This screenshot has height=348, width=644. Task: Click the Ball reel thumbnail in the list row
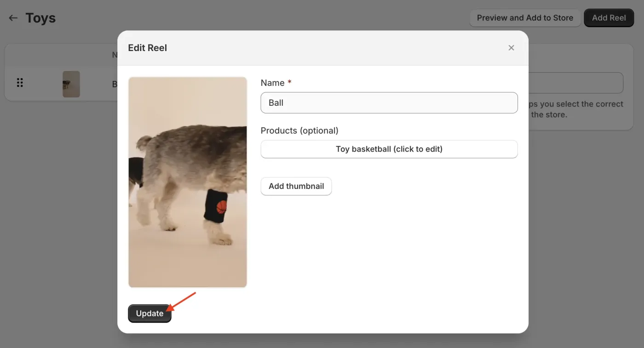71,84
